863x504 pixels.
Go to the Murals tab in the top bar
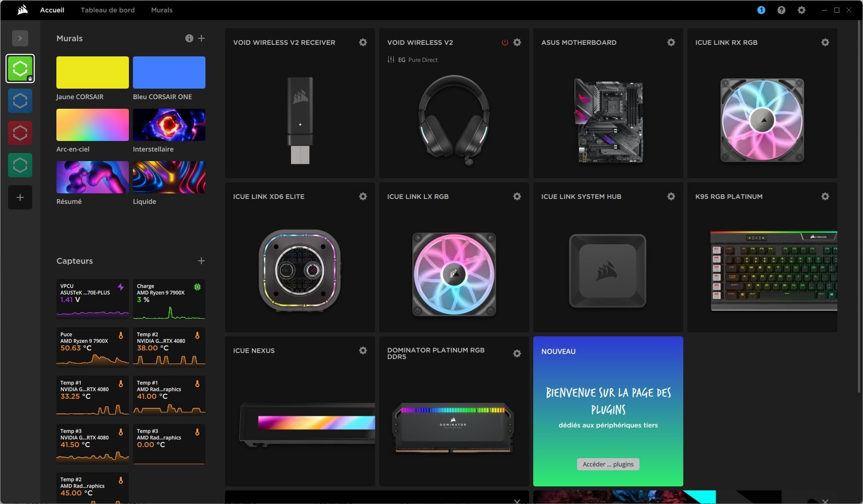(162, 10)
